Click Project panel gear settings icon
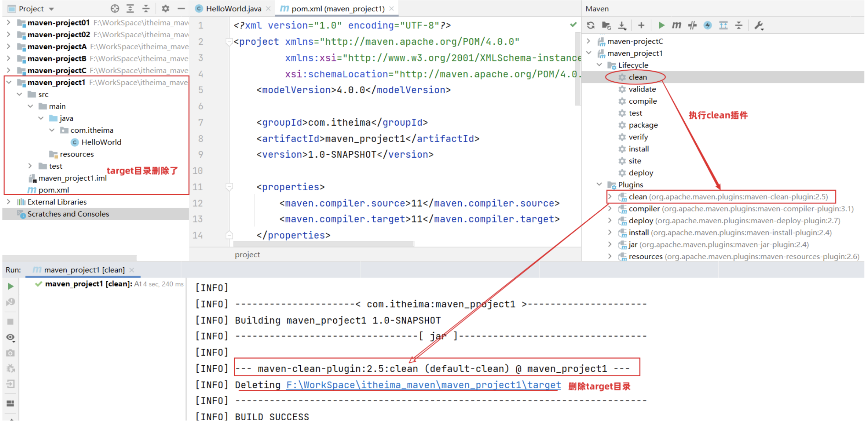Image resolution: width=868 pixels, height=421 pixels. point(165,9)
